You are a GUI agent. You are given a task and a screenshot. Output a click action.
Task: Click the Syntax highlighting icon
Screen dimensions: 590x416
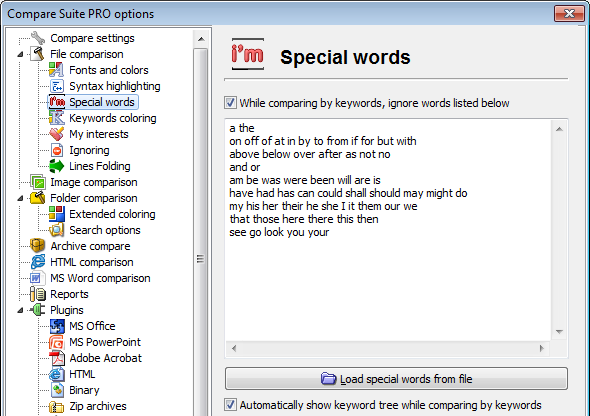(x=56, y=86)
